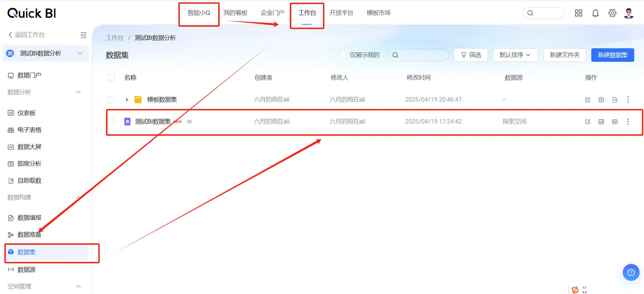The height and width of the screenshot is (294, 644).
Task: Click the Quick BI logo
Action: (x=32, y=13)
